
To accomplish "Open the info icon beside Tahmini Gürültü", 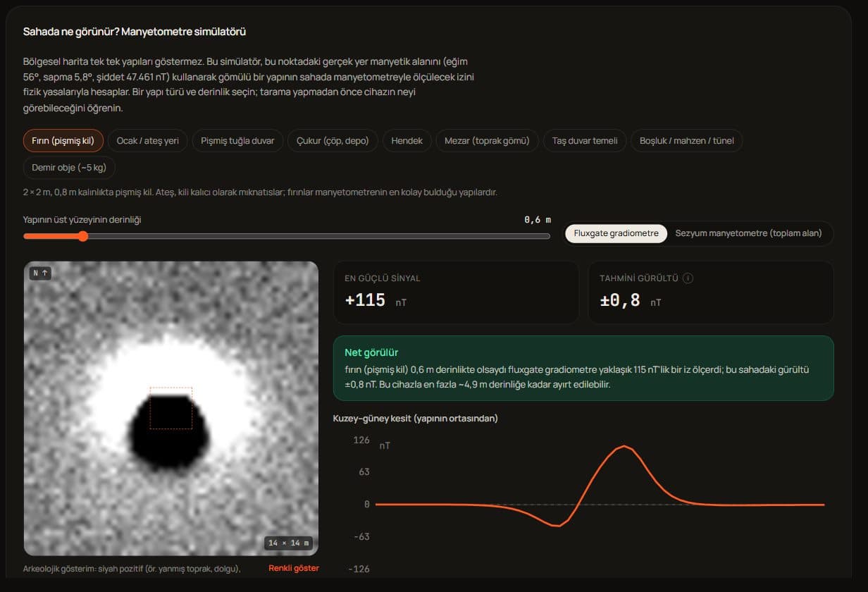I will pos(688,278).
